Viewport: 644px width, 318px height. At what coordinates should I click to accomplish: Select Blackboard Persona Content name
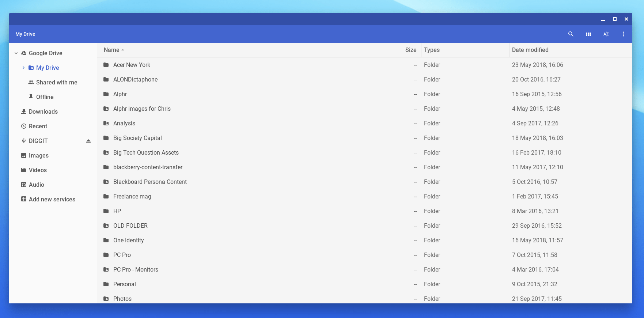(x=150, y=182)
